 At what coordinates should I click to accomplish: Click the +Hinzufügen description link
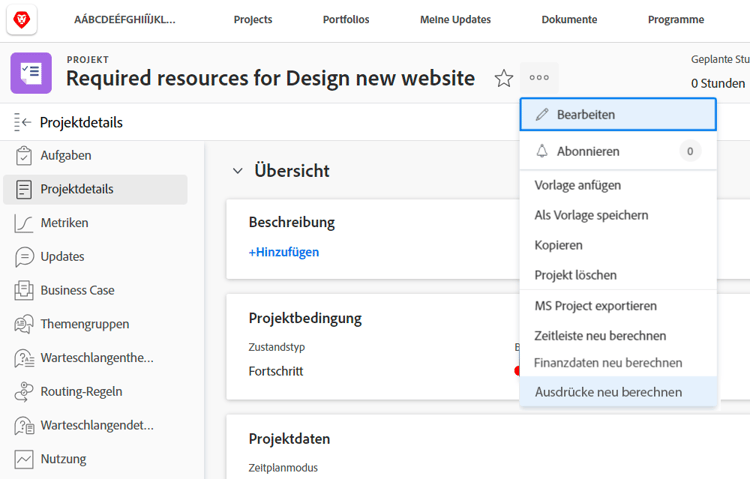tap(284, 252)
